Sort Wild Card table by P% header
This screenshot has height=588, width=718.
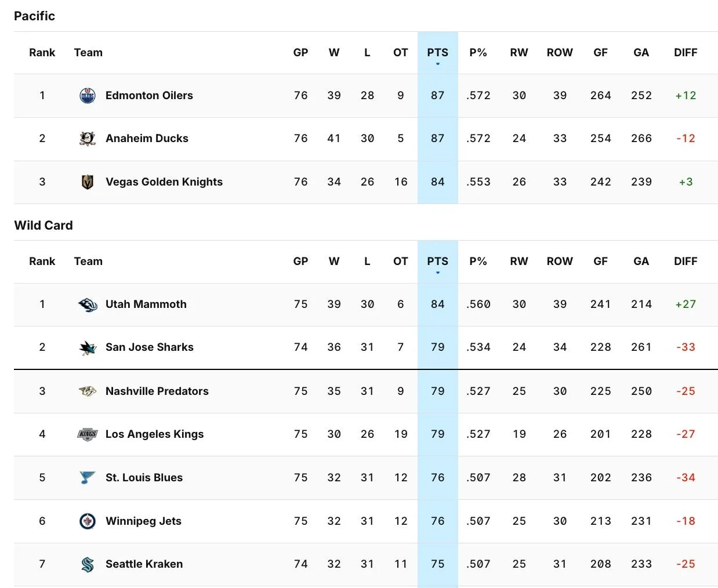[478, 262]
